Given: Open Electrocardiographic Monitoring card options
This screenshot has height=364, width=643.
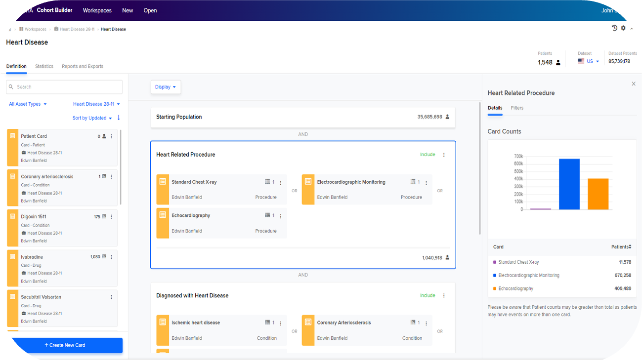Looking at the screenshot, I should tap(426, 183).
